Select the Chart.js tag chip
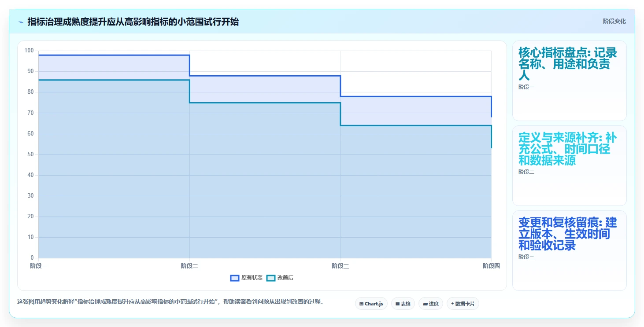 tap(371, 304)
